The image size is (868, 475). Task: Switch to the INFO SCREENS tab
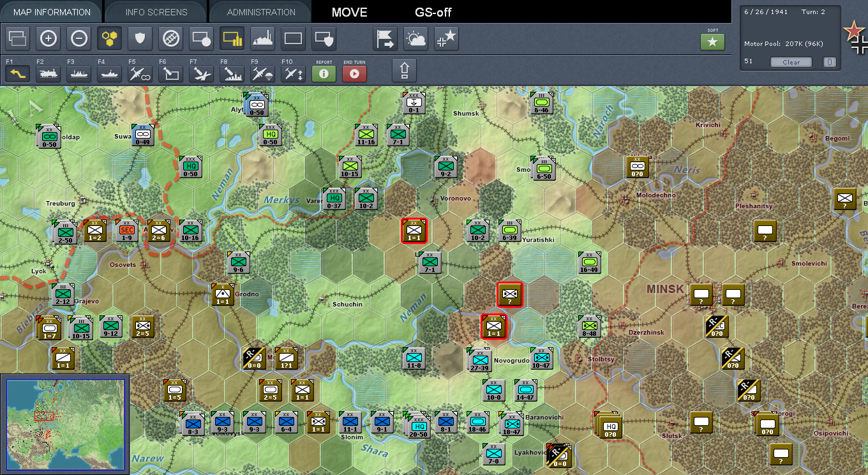coord(156,12)
